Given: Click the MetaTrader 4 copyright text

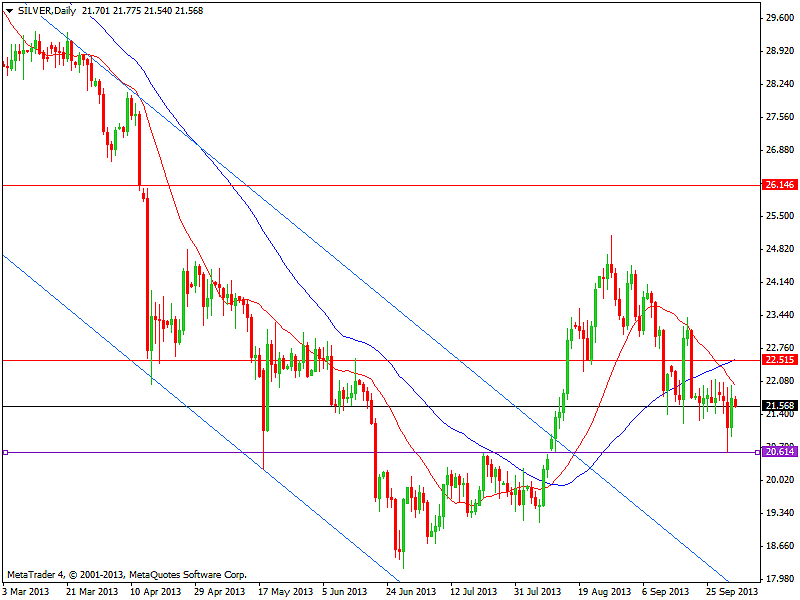Looking at the screenshot, I should click(124, 576).
